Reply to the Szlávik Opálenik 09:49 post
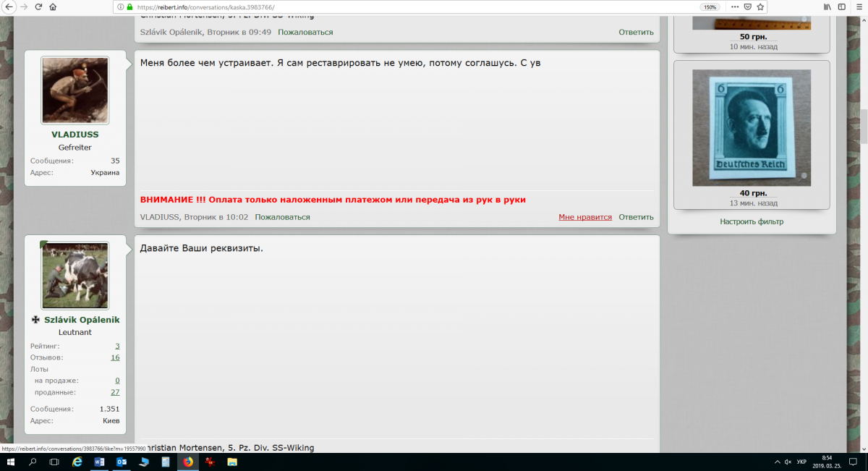This screenshot has width=868, height=471. click(636, 32)
